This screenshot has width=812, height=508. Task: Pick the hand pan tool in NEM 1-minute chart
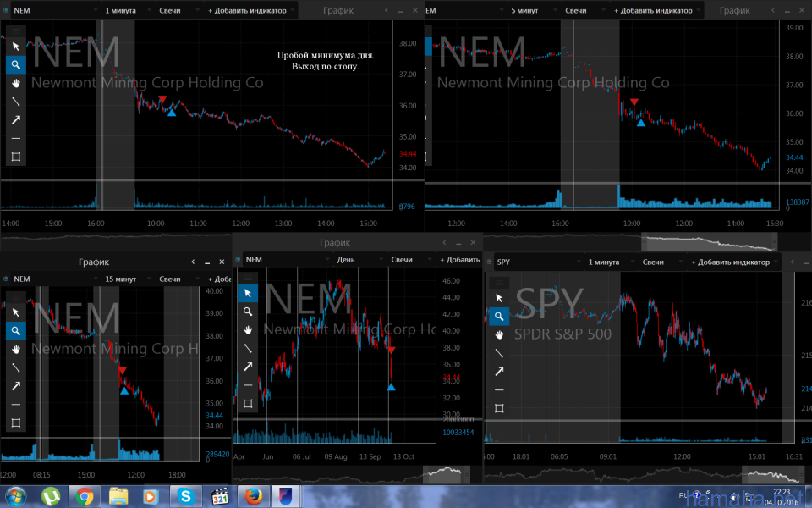tap(16, 83)
